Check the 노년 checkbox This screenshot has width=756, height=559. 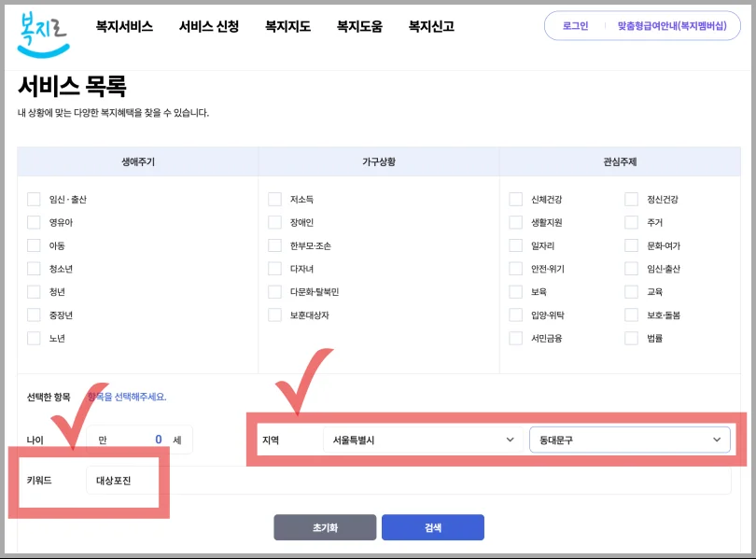(x=33, y=338)
